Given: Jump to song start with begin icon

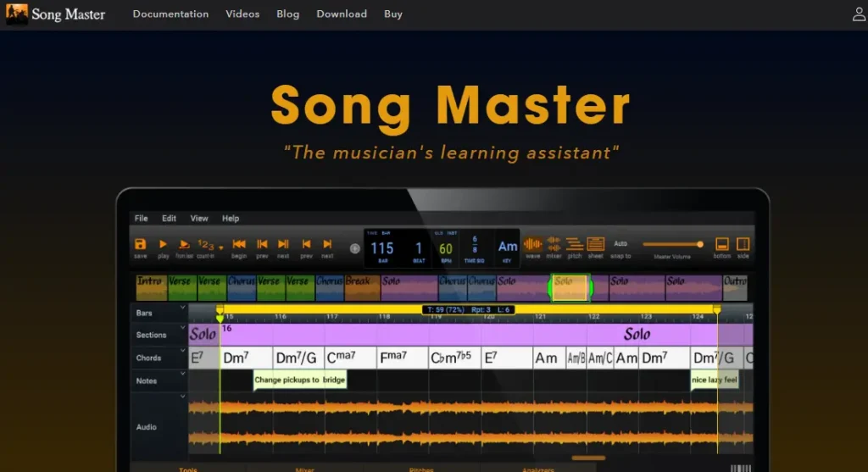Looking at the screenshot, I should (x=238, y=244).
